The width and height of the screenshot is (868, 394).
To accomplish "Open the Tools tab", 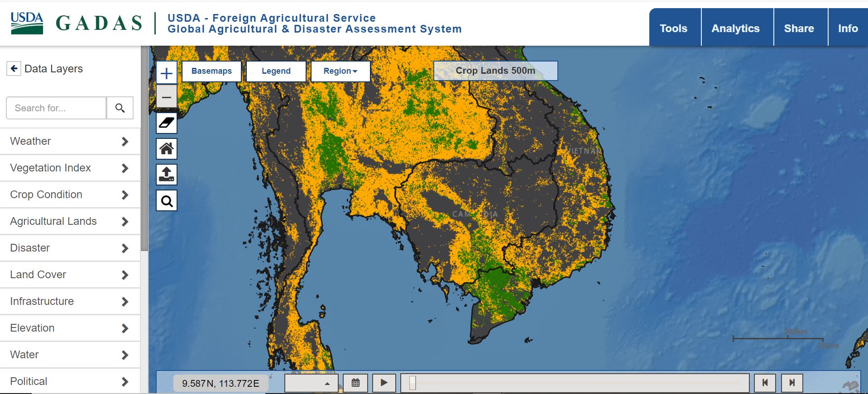I will coord(673,28).
